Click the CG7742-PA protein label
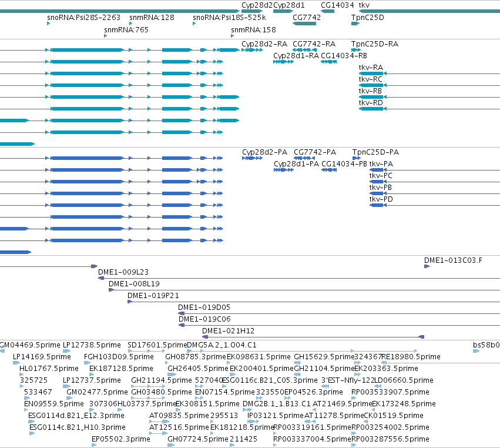The width and height of the screenshot is (500, 448). tap(315, 152)
